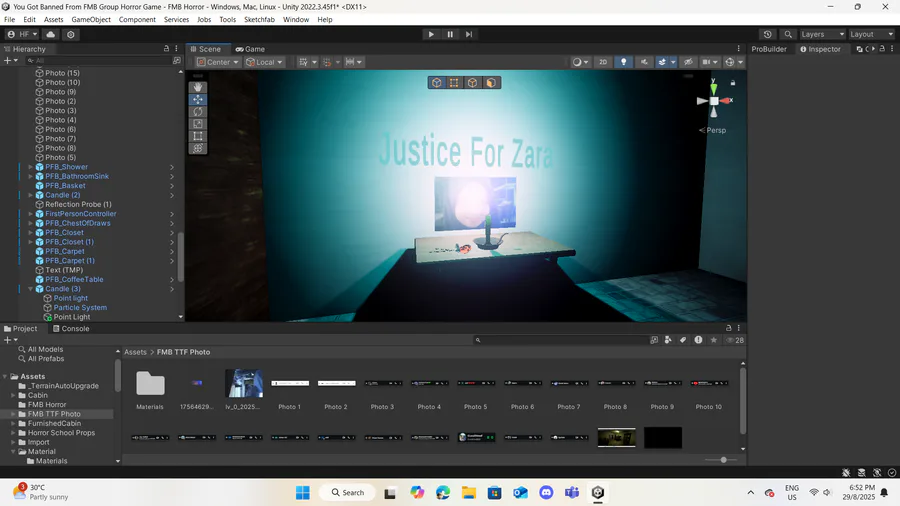Open Microsoft Teams from the taskbar
The image size is (900, 506).
pos(572,492)
